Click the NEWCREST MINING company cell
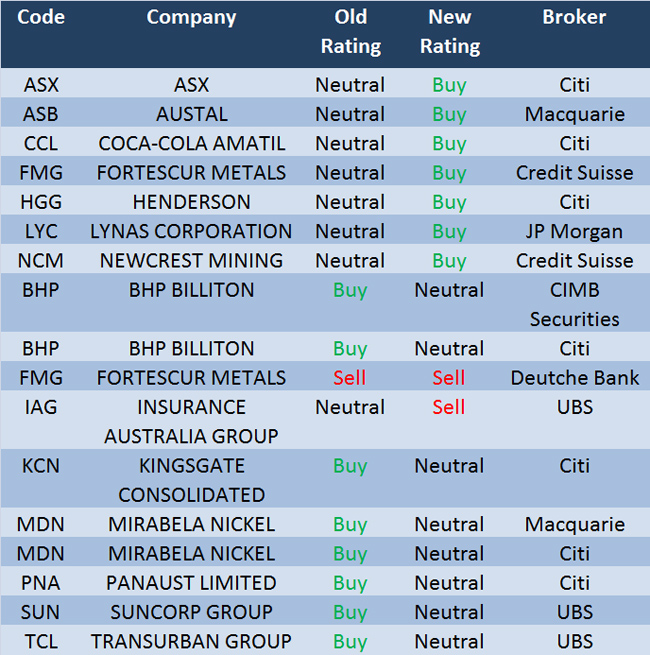This screenshot has height=655, width=650. coord(191,261)
